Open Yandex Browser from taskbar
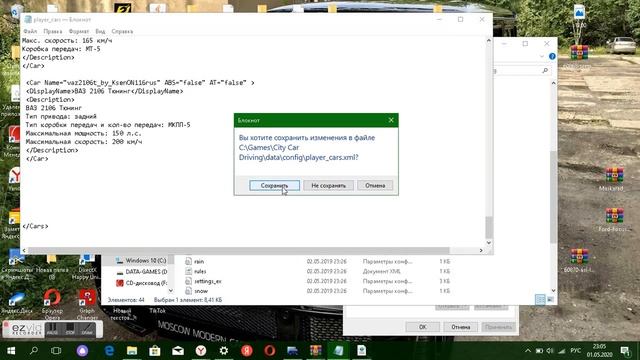The image size is (640, 360). pos(200,351)
